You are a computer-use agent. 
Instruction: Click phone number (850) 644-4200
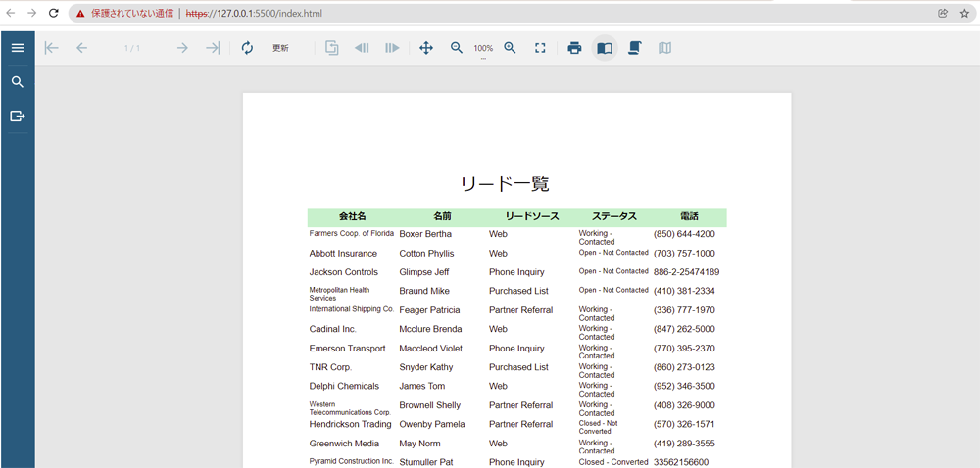tap(684, 234)
